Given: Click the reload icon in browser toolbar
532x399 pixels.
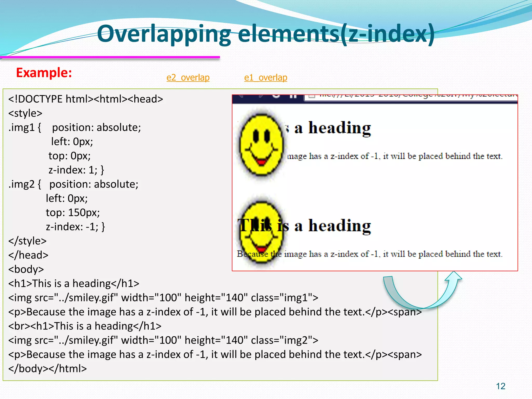Looking at the screenshot, I should click(276, 96).
